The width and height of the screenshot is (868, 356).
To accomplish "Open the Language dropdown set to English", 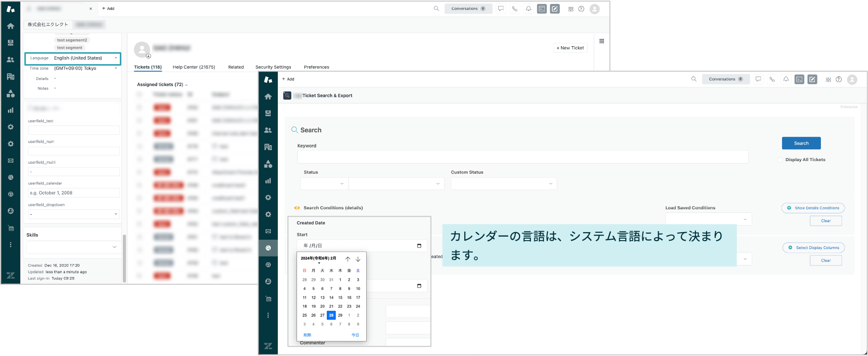I will [x=73, y=58].
